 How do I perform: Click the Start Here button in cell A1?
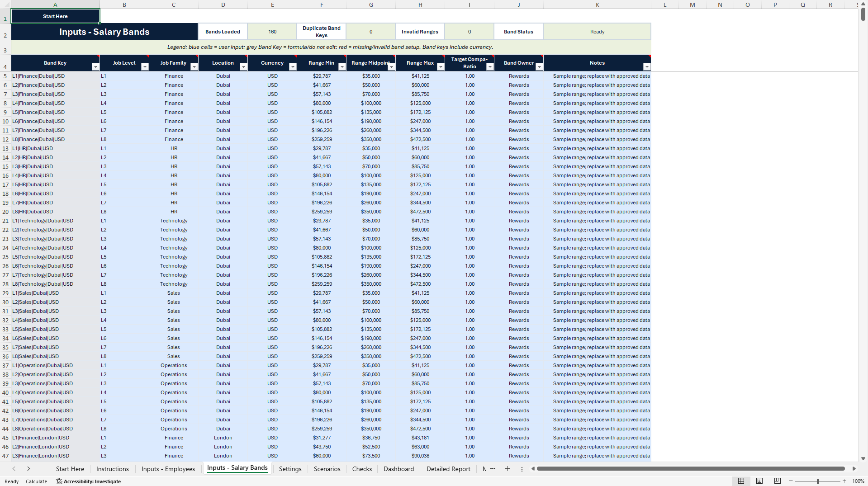55,16
